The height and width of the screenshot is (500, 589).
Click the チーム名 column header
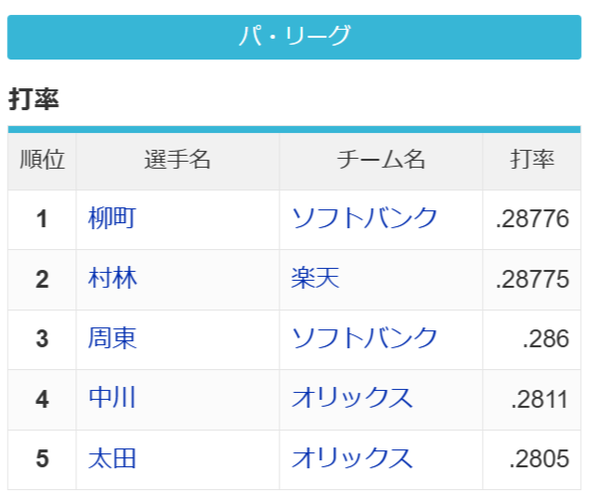click(x=381, y=160)
